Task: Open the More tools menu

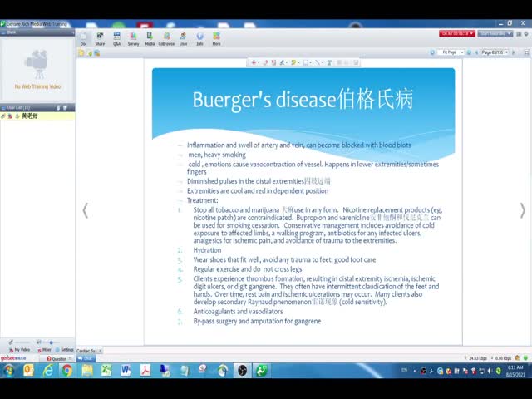Action: pos(216,39)
